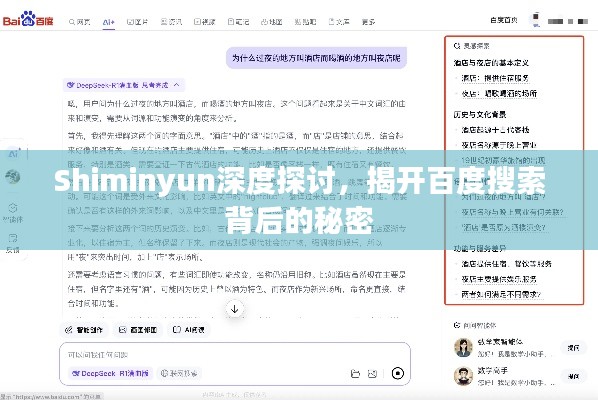Click the 提问 button beside 数学高手
The height and width of the screenshot is (400, 598).
pyautogui.click(x=573, y=376)
